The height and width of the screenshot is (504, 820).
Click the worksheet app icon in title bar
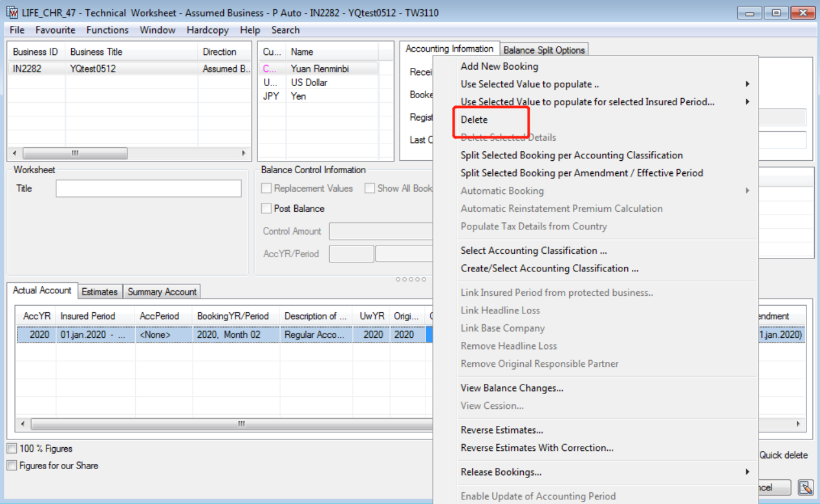12,12
